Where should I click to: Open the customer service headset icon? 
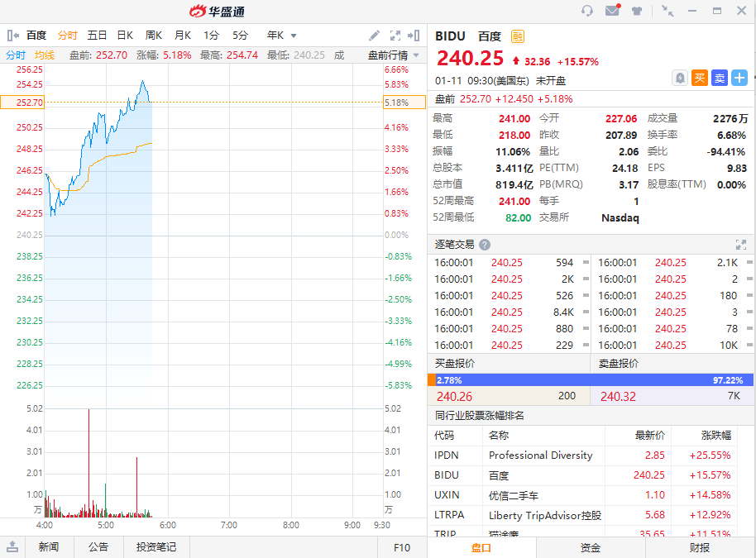586,11
